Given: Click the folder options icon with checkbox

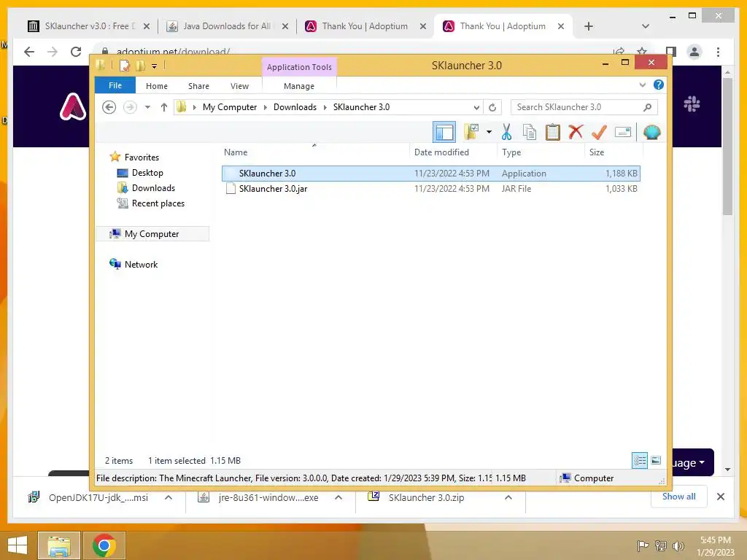Looking at the screenshot, I should [472, 132].
